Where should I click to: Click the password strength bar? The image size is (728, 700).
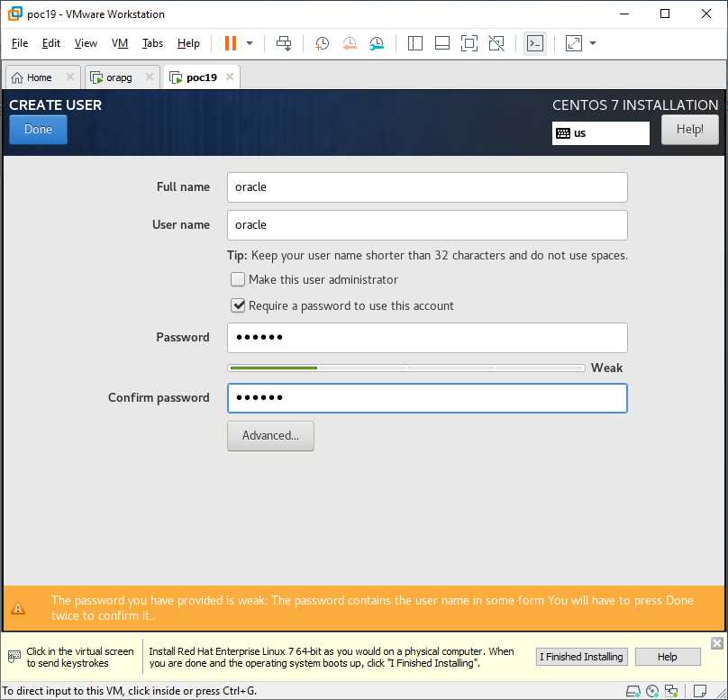click(x=406, y=368)
